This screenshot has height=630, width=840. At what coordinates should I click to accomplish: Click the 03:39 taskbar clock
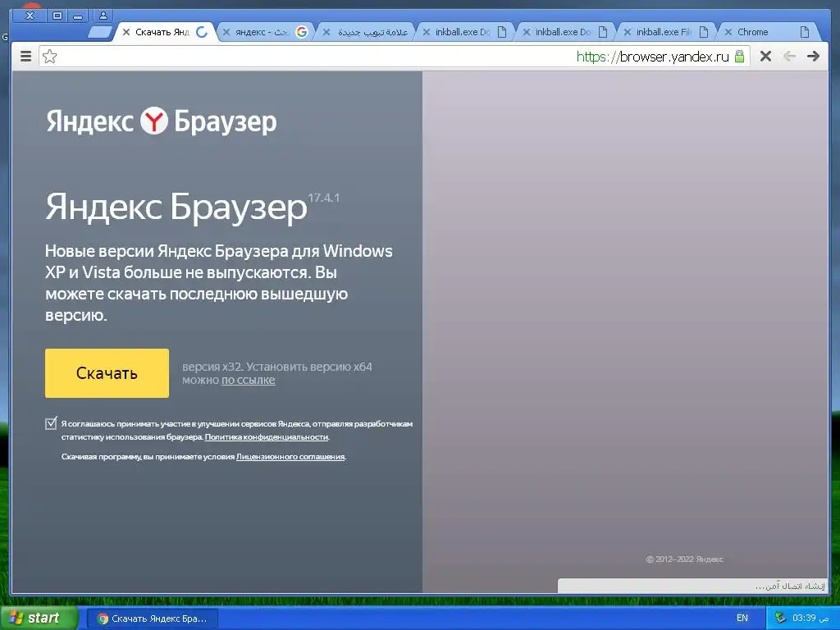811,618
